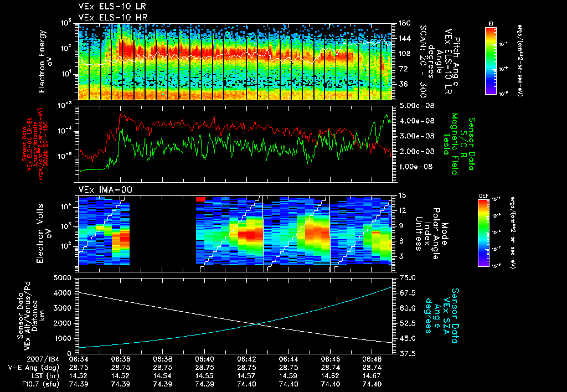Select the 06:40 time tick label

[204, 359]
